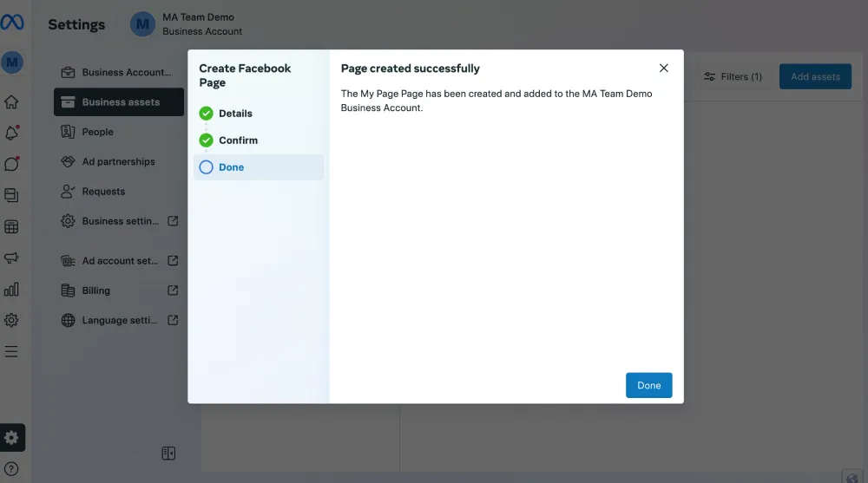The width and height of the screenshot is (868, 483).
Task: Open the Insights bar chart icon
Action: (x=11, y=290)
